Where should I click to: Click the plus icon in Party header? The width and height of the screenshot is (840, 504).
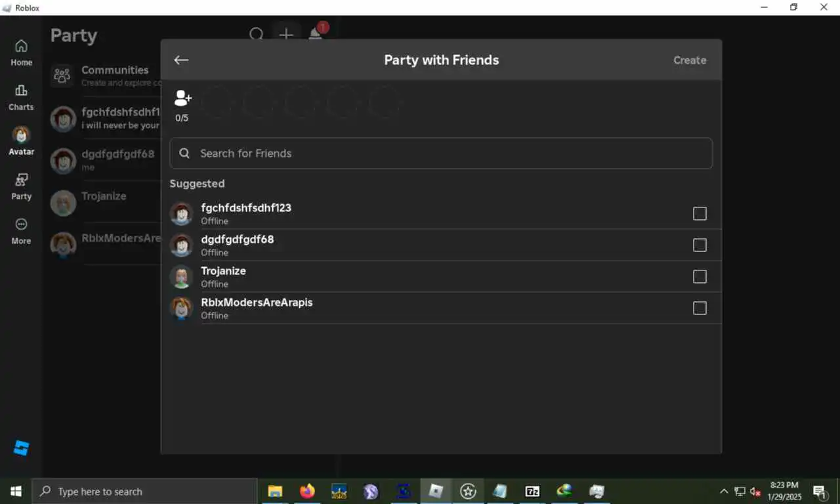tap(286, 34)
